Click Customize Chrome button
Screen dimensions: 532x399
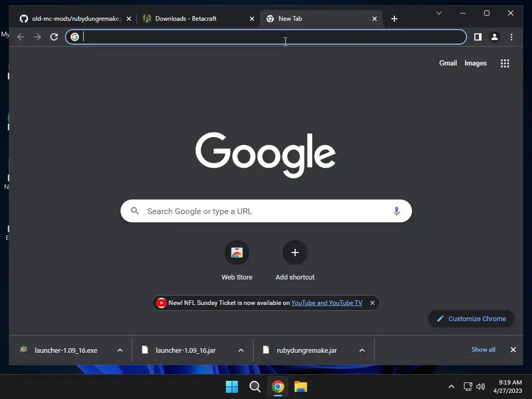[x=471, y=318]
